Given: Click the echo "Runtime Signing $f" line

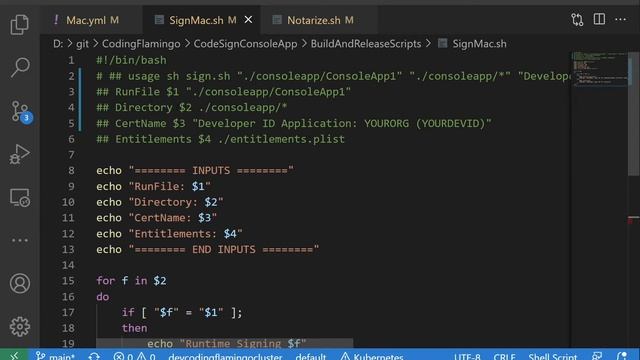Looking at the screenshot, I should (x=227, y=344).
